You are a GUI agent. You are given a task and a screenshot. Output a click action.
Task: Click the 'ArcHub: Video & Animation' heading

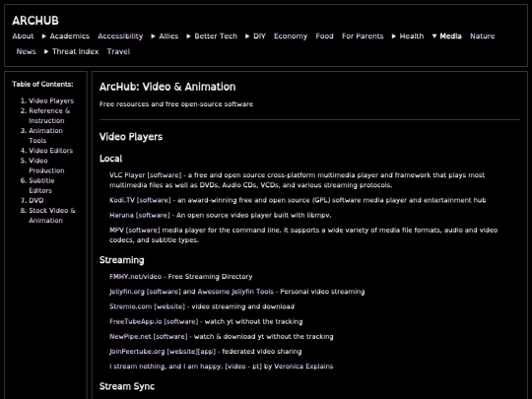click(x=167, y=87)
